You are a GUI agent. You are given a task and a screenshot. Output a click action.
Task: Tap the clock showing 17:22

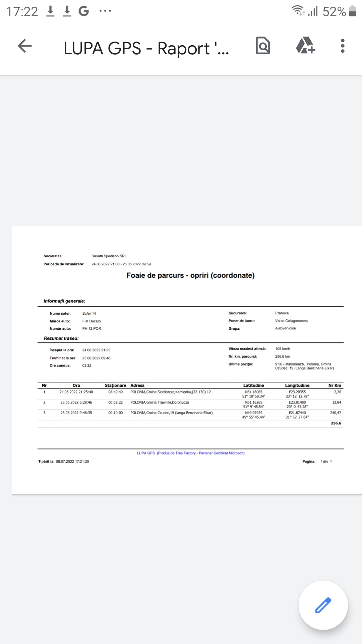point(22,11)
